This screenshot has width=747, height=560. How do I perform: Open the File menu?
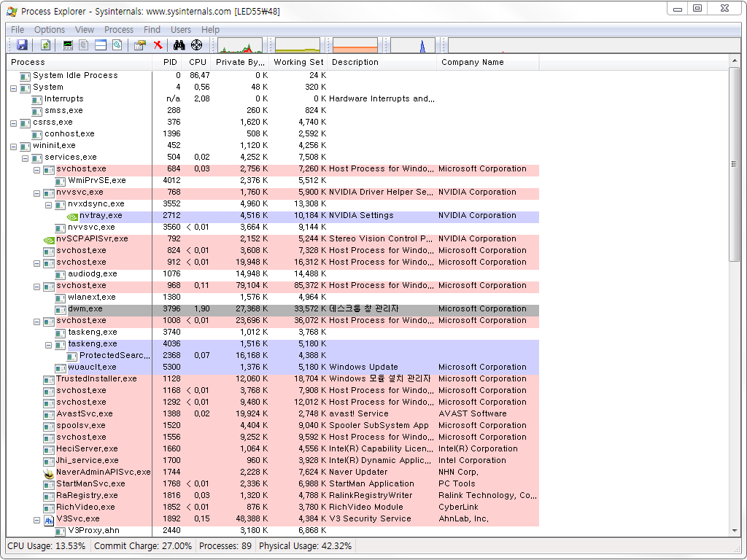[18, 29]
